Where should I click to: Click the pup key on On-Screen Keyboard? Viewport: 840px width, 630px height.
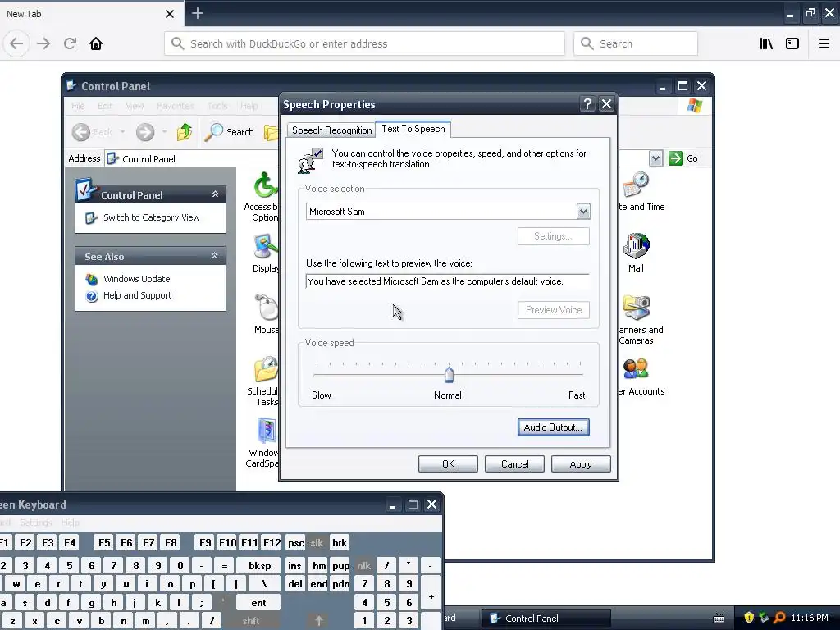pos(340,566)
